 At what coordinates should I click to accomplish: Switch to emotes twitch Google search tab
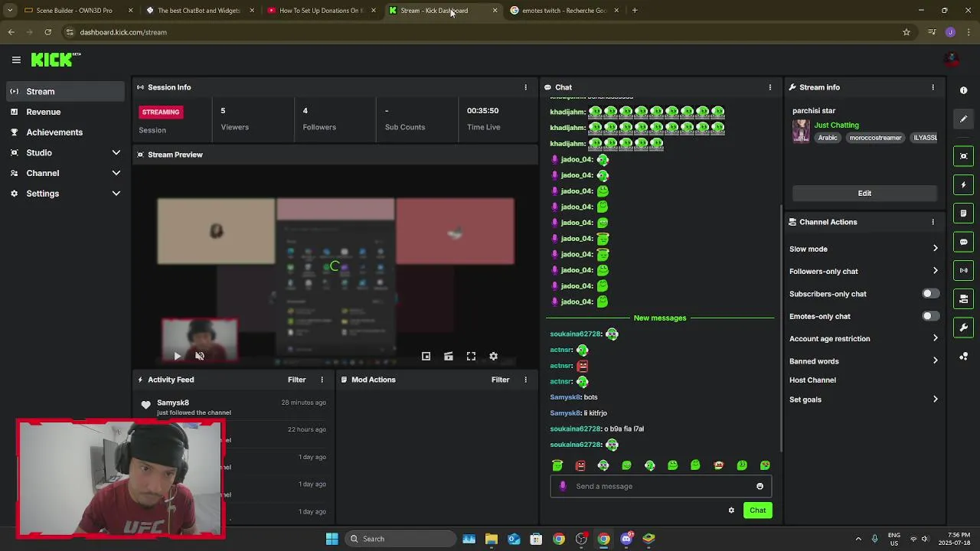563,11
